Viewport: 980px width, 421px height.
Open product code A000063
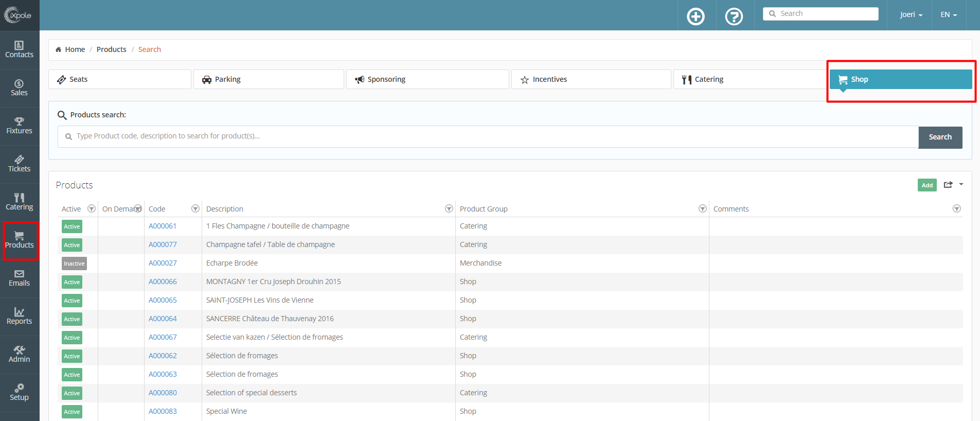tap(163, 374)
